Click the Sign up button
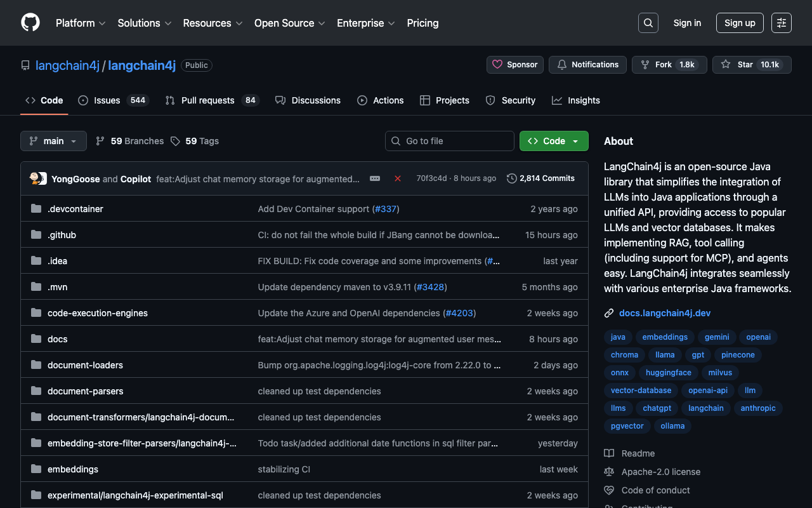812x508 pixels. tap(739, 23)
